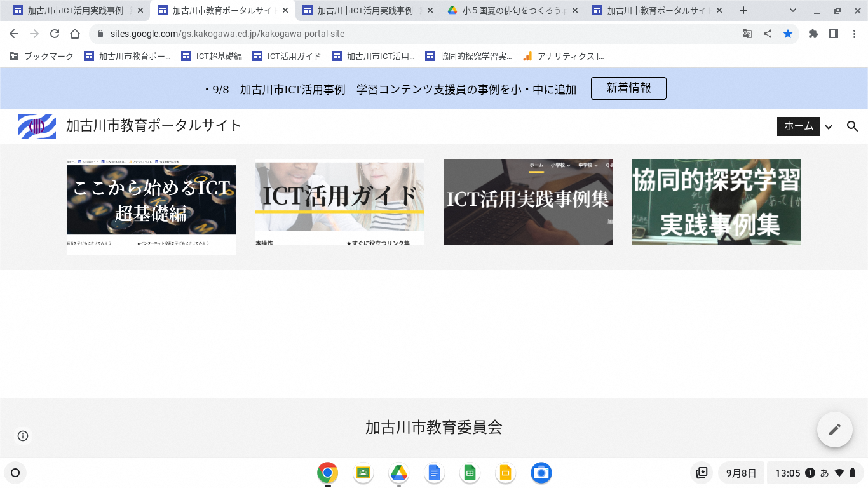The image size is (868, 488).
Task: Open ICT超基礎編 bookmark
Action: point(212,56)
